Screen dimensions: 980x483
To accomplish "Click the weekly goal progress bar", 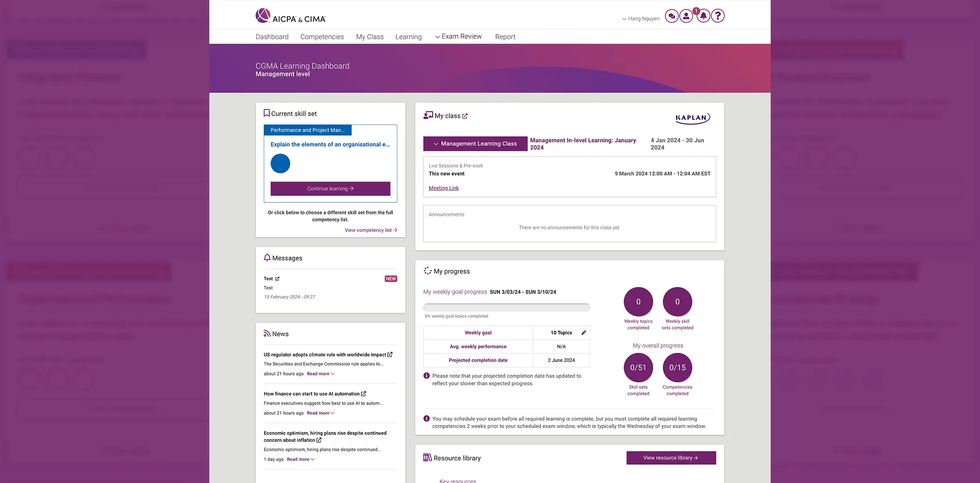I will (x=507, y=307).
